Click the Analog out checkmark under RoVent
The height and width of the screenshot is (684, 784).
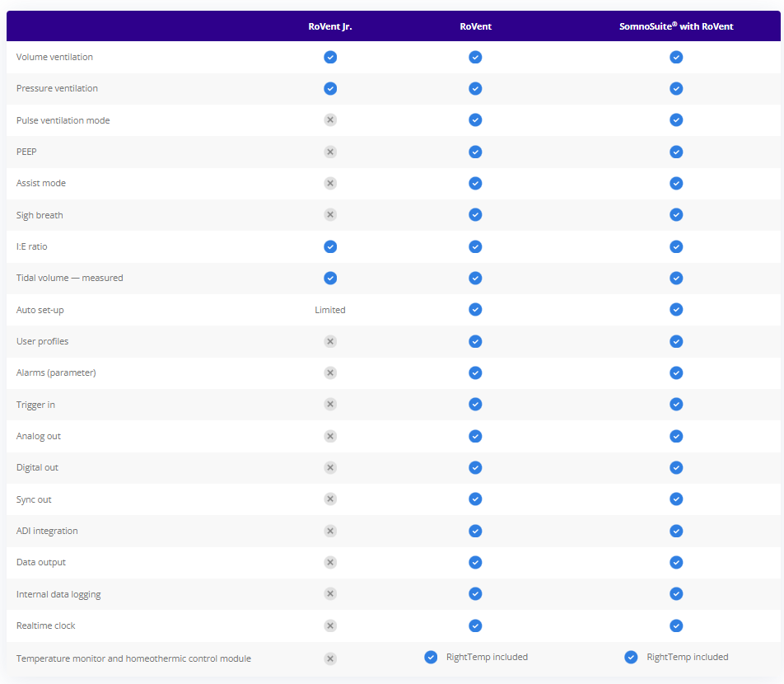click(x=475, y=436)
